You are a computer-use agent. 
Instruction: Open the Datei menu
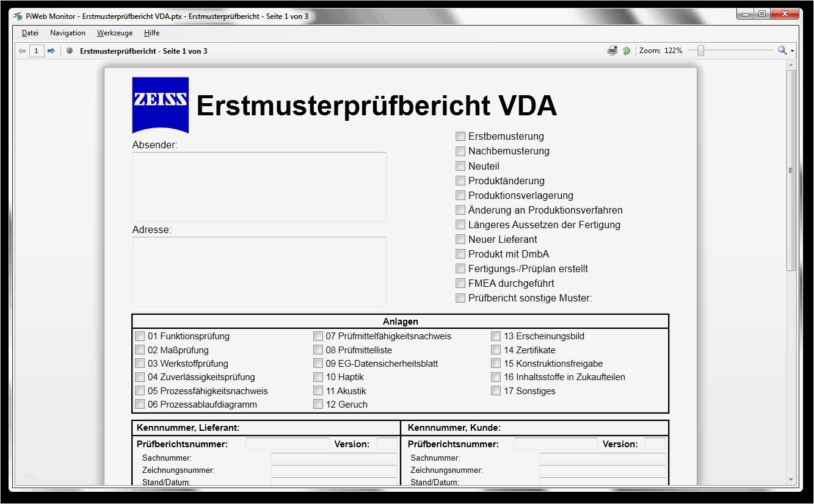pyautogui.click(x=30, y=33)
